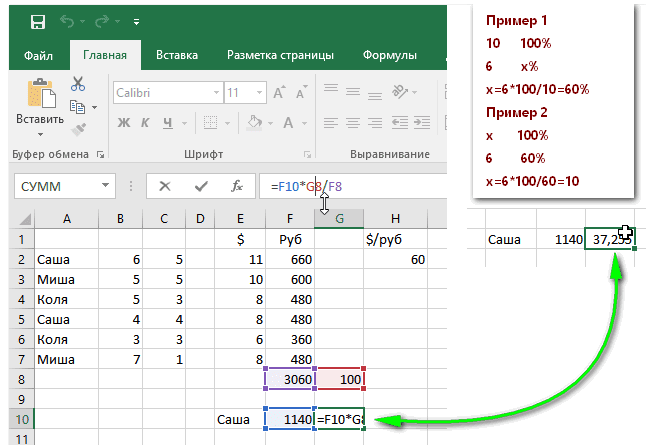Click the Copy icon in clipboard group

(x=77, y=107)
